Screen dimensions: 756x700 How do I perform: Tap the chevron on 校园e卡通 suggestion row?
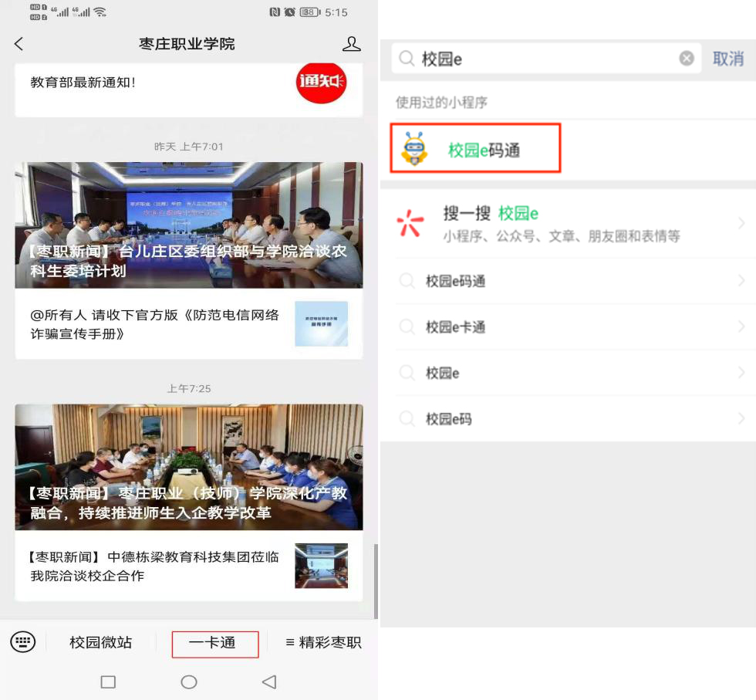[741, 326]
